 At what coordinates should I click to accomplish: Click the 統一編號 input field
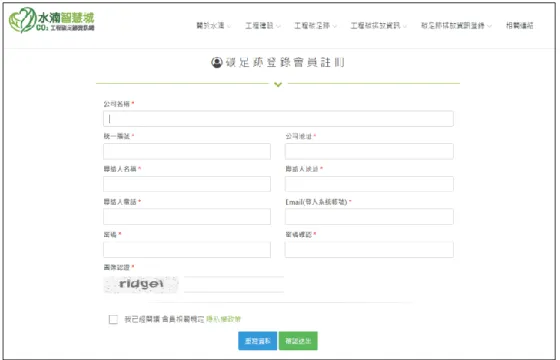(x=187, y=151)
